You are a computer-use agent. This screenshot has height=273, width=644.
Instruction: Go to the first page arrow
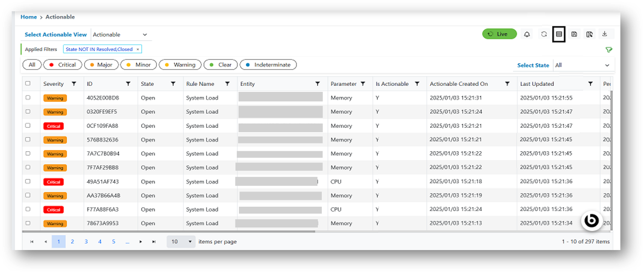point(32,242)
